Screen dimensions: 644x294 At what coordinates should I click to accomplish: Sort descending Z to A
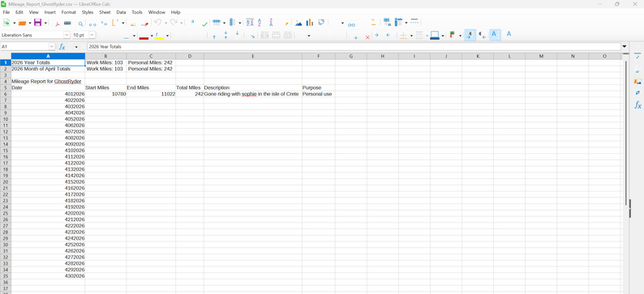(x=271, y=23)
